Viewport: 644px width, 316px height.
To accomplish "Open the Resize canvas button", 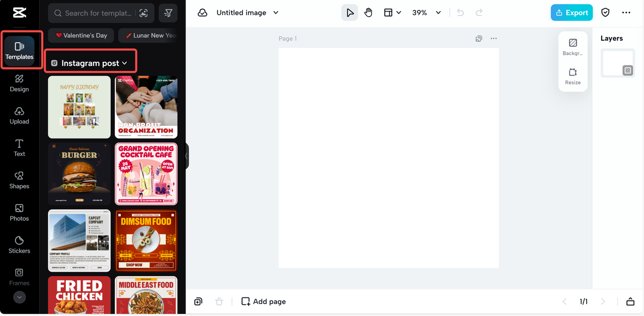I will coord(573,76).
